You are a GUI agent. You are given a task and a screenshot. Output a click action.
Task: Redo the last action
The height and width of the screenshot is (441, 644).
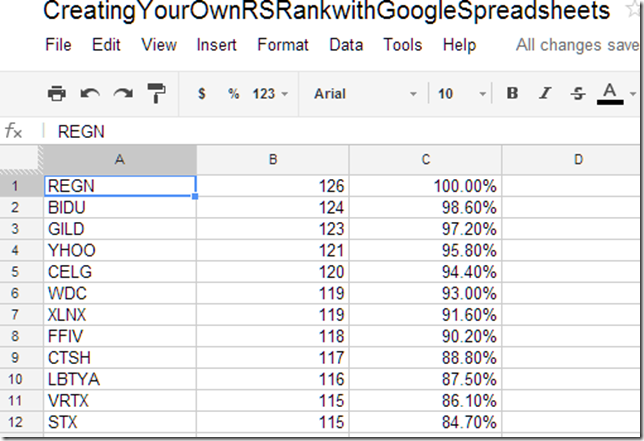123,94
